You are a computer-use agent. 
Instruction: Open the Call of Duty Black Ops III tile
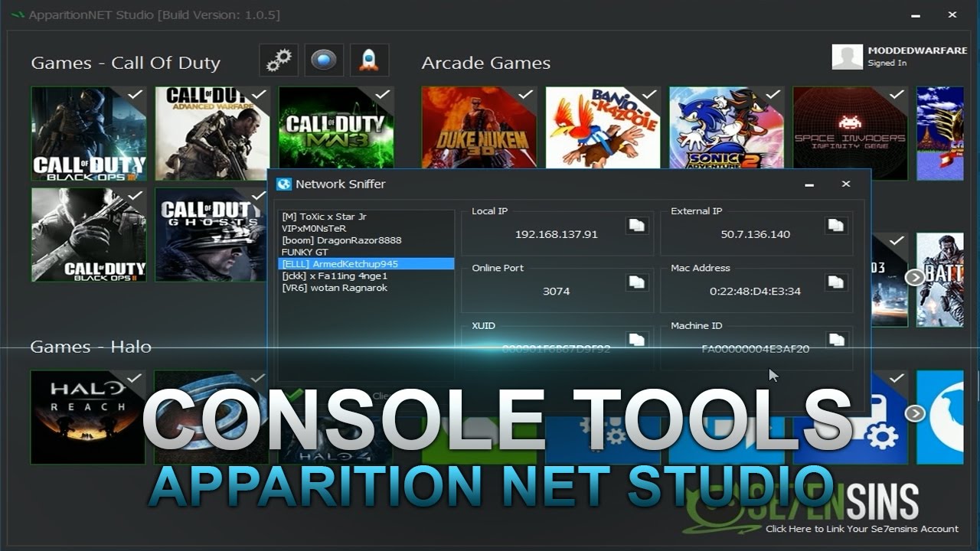[89, 133]
